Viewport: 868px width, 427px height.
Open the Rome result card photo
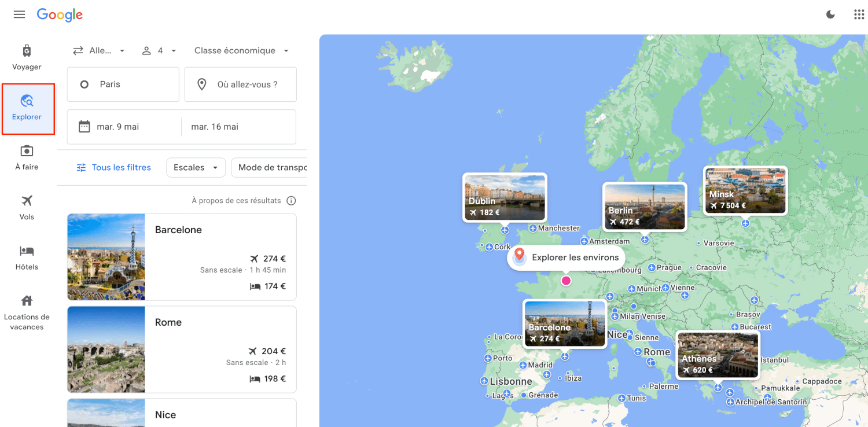pos(106,349)
